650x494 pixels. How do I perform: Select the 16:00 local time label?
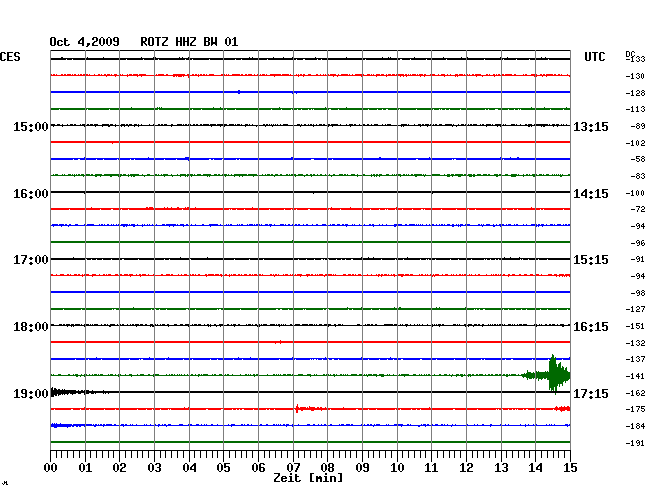[x=31, y=194]
